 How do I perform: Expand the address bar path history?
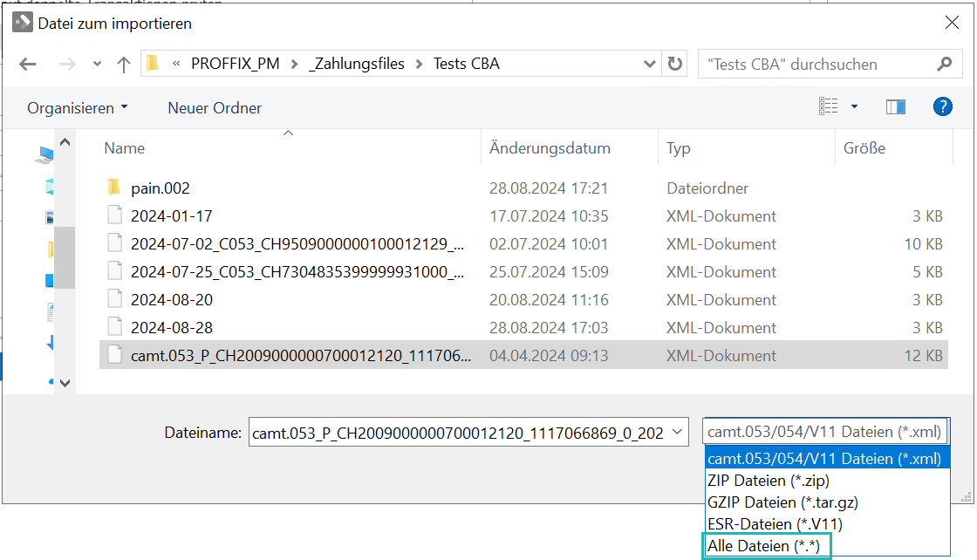pos(649,64)
